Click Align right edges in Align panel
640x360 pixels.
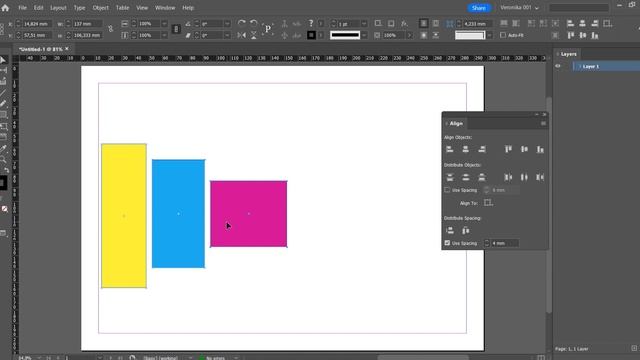(482, 149)
